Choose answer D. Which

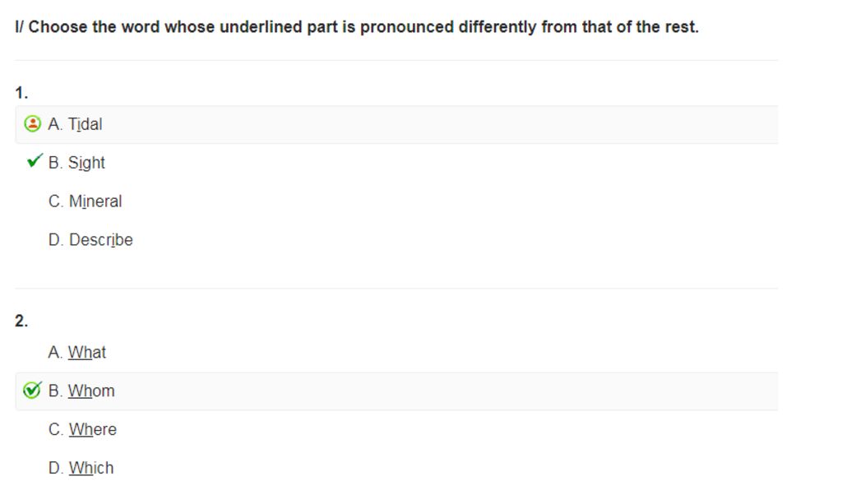[x=81, y=468]
